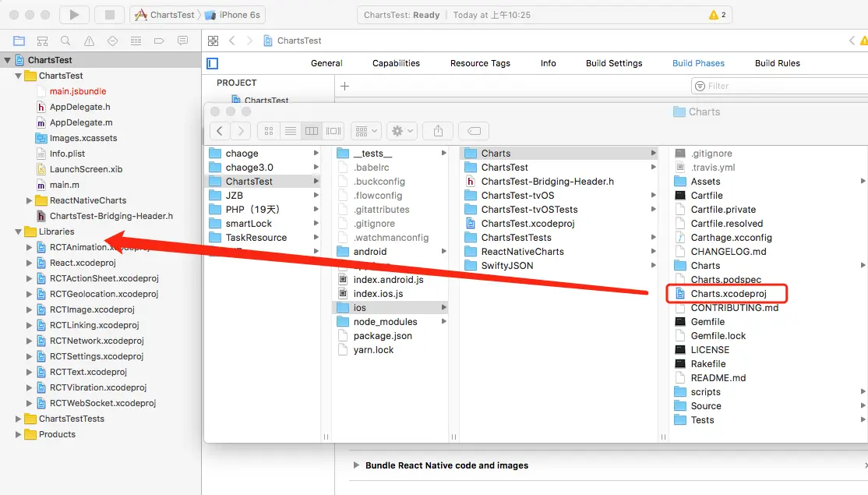Viewport: 868px width, 495px height.
Task: Open the Build Rules tab
Action: [x=777, y=63]
